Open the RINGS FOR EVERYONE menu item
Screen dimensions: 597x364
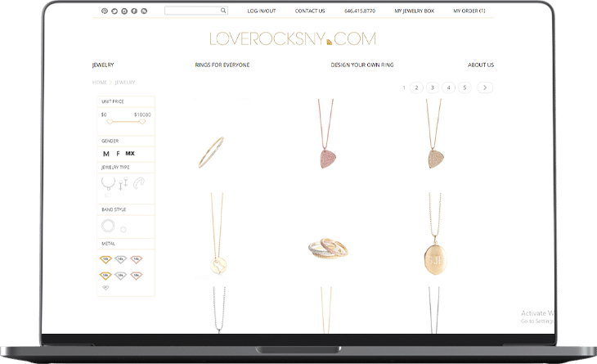coord(222,65)
